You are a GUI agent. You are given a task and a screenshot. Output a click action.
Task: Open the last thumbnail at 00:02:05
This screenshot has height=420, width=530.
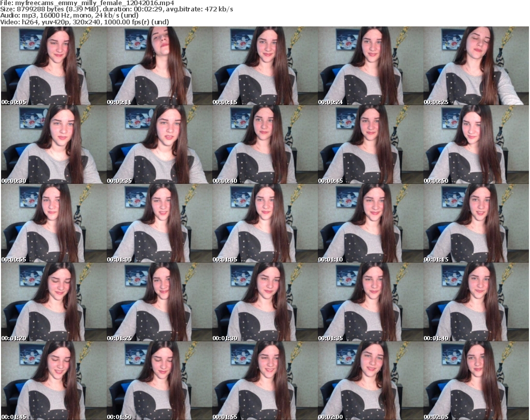[x=476, y=381]
